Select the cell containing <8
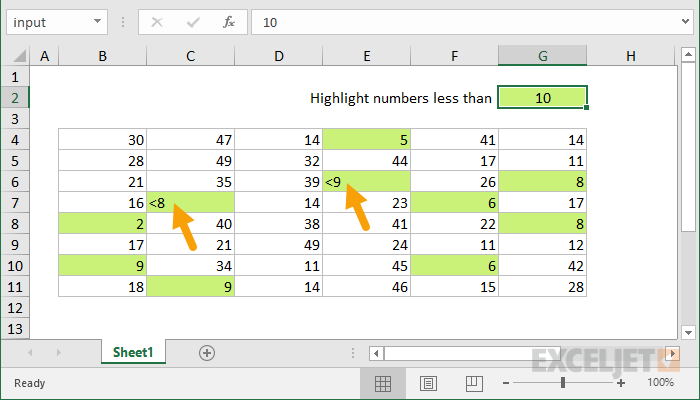The height and width of the screenshot is (400, 700). click(191, 203)
